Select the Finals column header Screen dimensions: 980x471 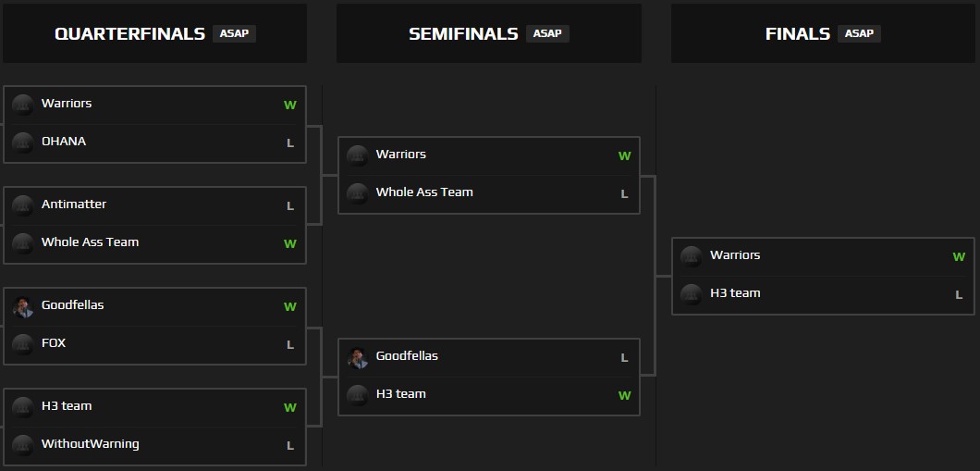(x=823, y=33)
